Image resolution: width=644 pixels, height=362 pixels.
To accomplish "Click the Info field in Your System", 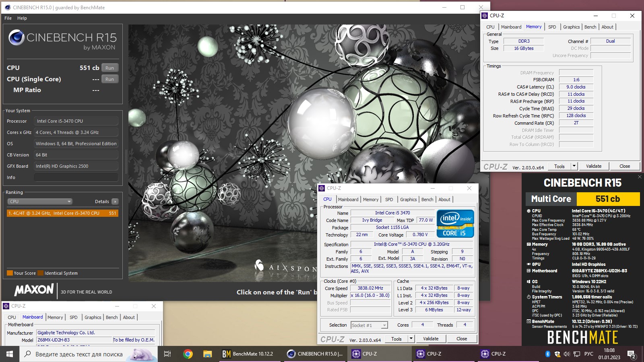I will tap(76, 177).
